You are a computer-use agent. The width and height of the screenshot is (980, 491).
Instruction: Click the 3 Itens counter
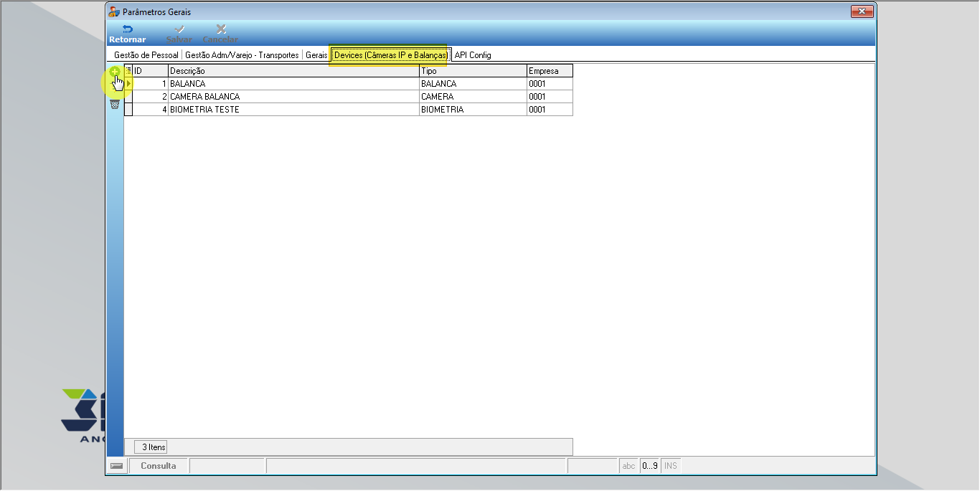click(x=151, y=447)
